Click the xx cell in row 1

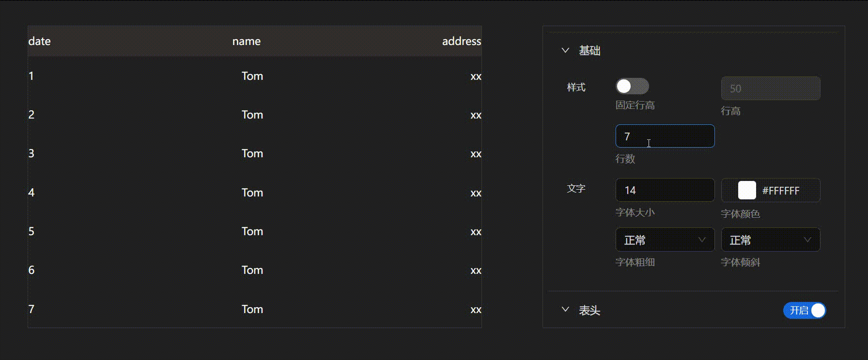(475, 76)
